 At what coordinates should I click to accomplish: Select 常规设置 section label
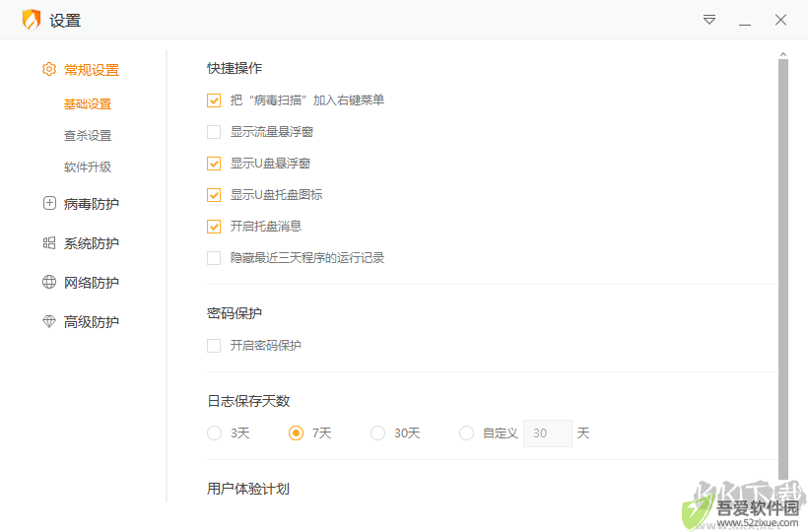[x=92, y=70]
